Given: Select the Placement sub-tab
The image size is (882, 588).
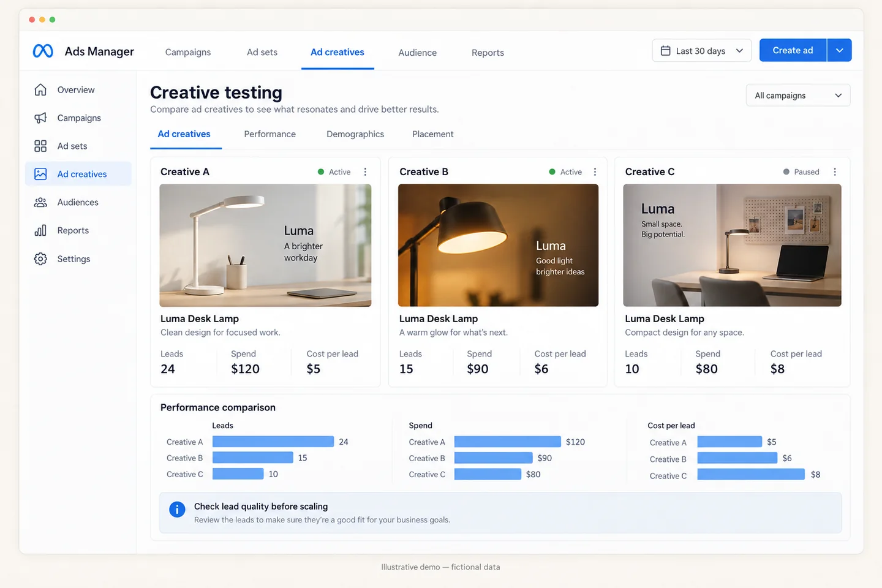Looking at the screenshot, I should click(433, 134).
